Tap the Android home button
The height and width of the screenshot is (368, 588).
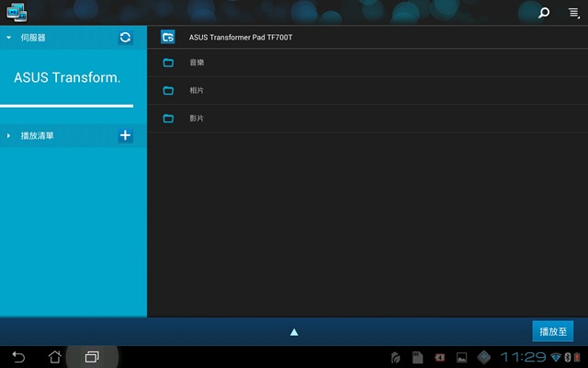pos(55,357)
